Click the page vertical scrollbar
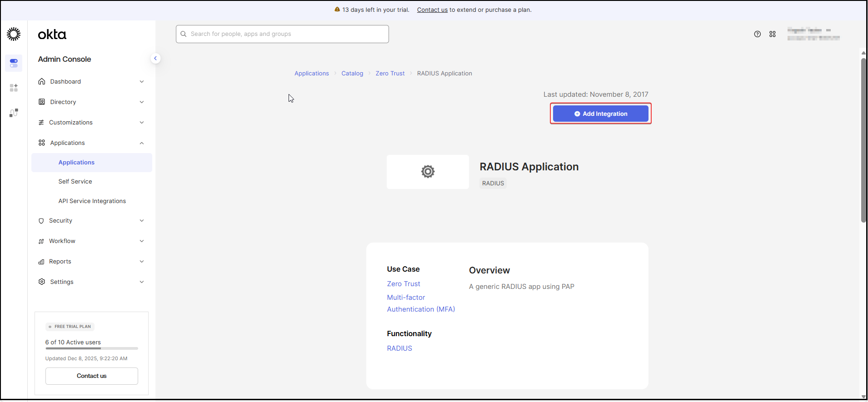 coord(863,141)
